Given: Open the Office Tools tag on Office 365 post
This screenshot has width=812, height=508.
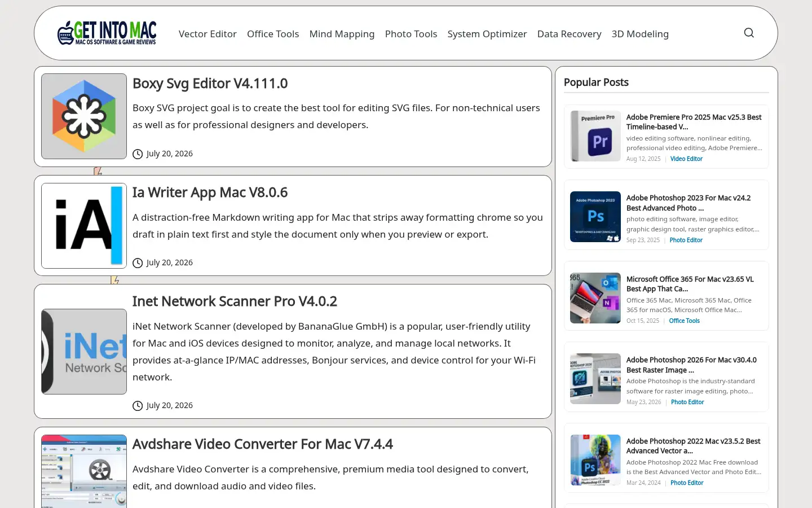Looking at the screenshot, I should click(x=685, y=321).
